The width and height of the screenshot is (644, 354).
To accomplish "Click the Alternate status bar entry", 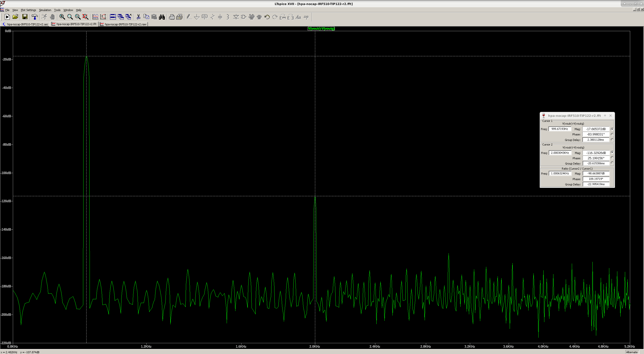I will click(632, 352).
